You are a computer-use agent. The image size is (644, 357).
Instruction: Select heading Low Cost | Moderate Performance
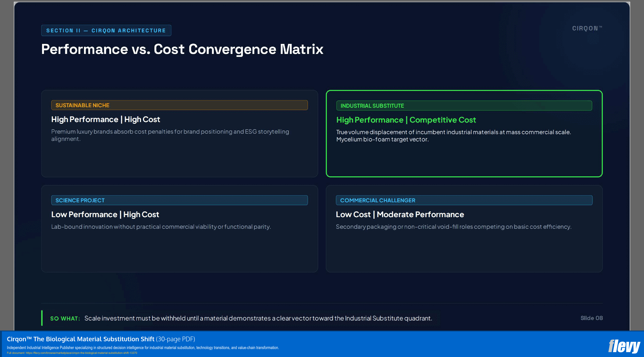(x=400, y=214)
